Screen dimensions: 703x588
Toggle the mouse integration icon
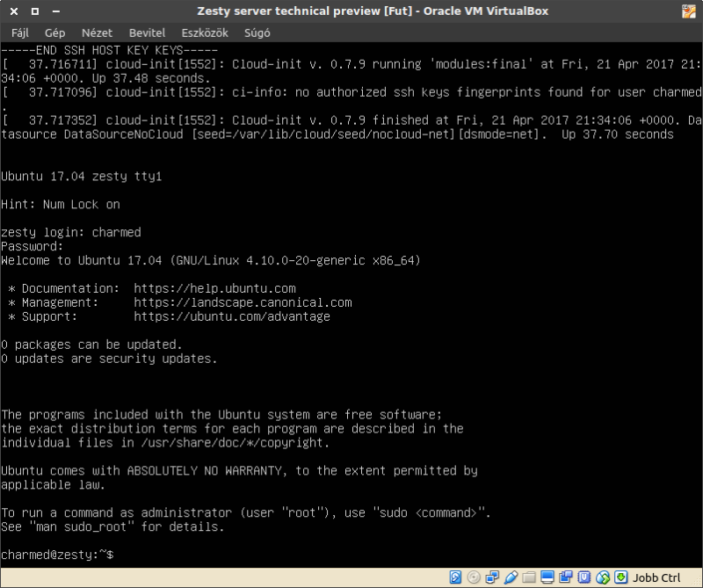click(603, 577)
